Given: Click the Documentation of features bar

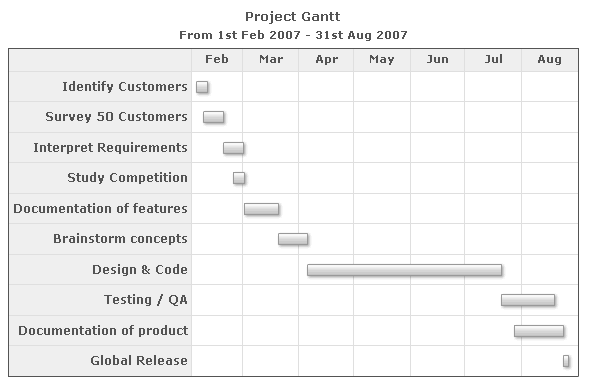Looking at the screenshot, I should point(261,209).
